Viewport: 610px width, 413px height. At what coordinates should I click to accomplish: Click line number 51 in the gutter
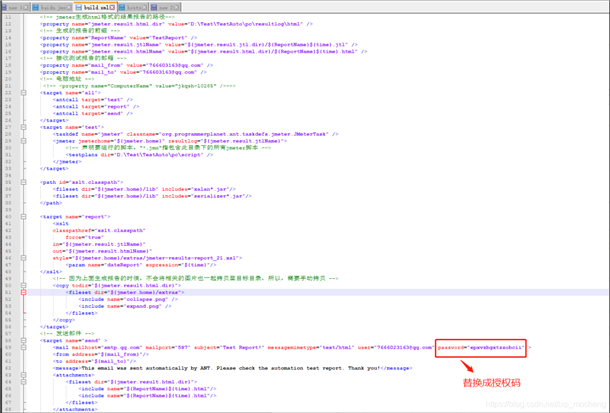point(8,292)
